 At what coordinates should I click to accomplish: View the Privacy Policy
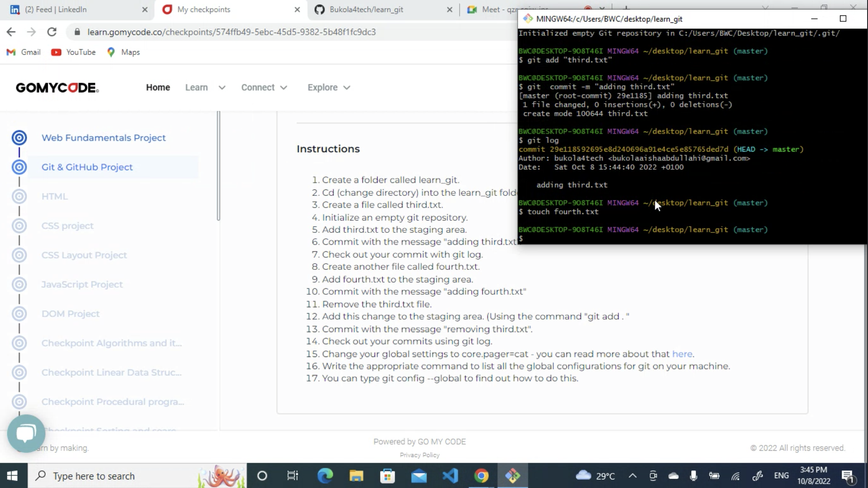coord(419,455)
